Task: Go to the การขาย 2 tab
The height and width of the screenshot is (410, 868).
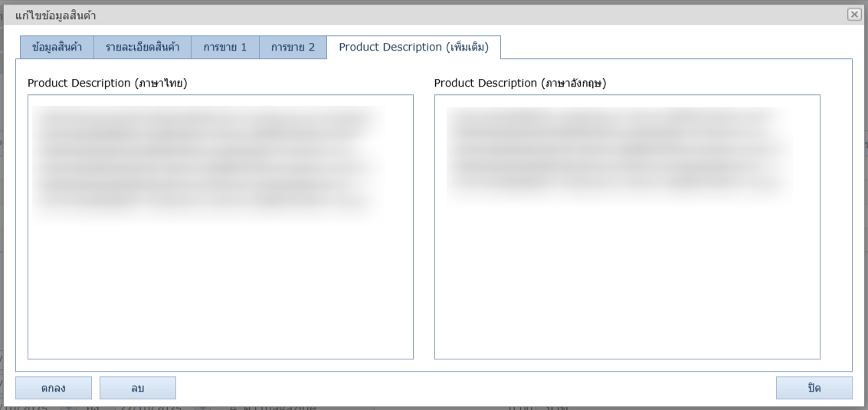Action: (293, 48)
